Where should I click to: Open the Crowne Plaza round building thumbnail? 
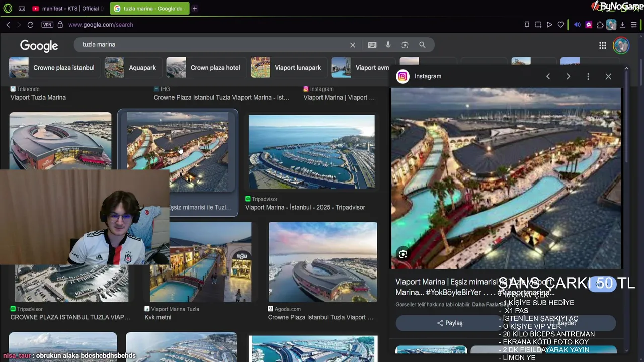point(60,141)
